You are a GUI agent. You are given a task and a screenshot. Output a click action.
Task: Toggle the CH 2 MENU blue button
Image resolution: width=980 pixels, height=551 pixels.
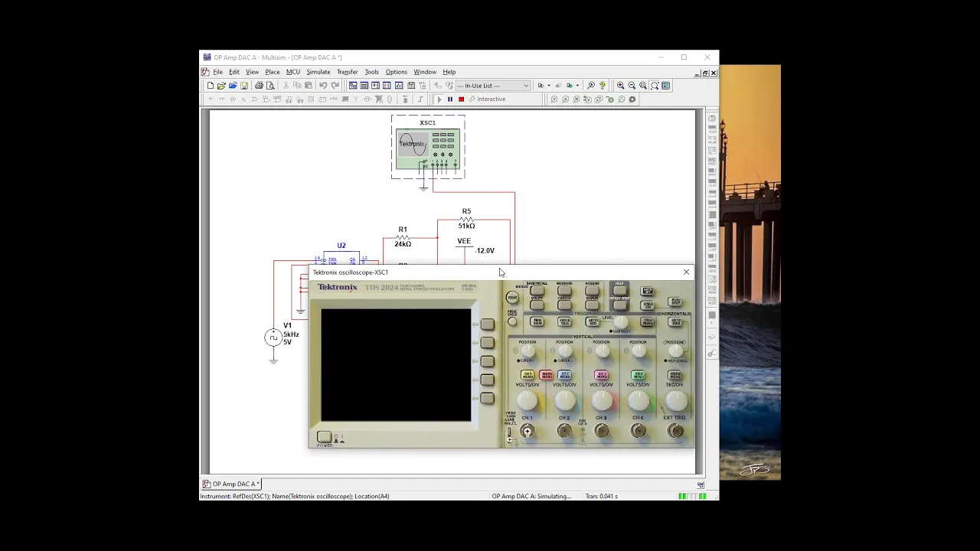[564, 375]
